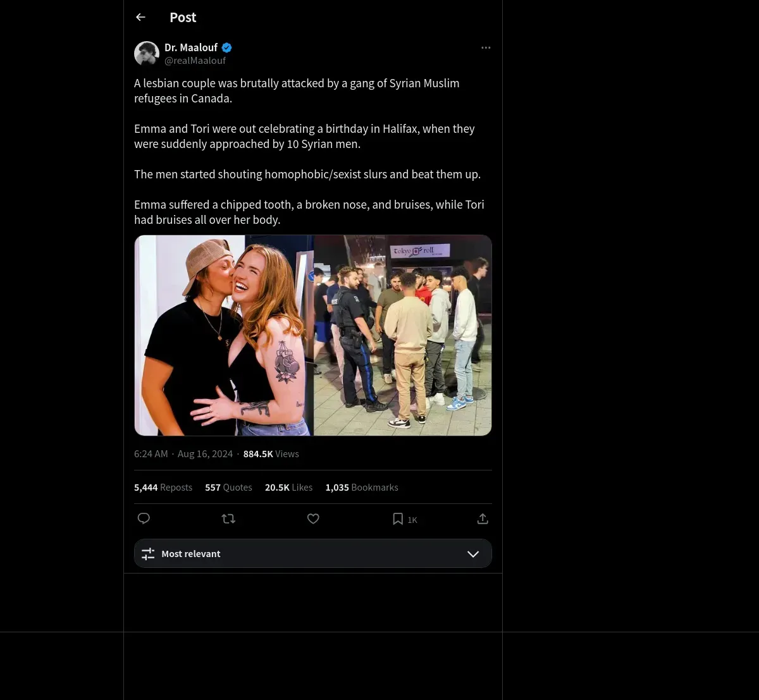Screen dimensions: 759x700
Task: Reply to the post via speech bubble icon
Action: pyautogui.click(x=144, y=519)
